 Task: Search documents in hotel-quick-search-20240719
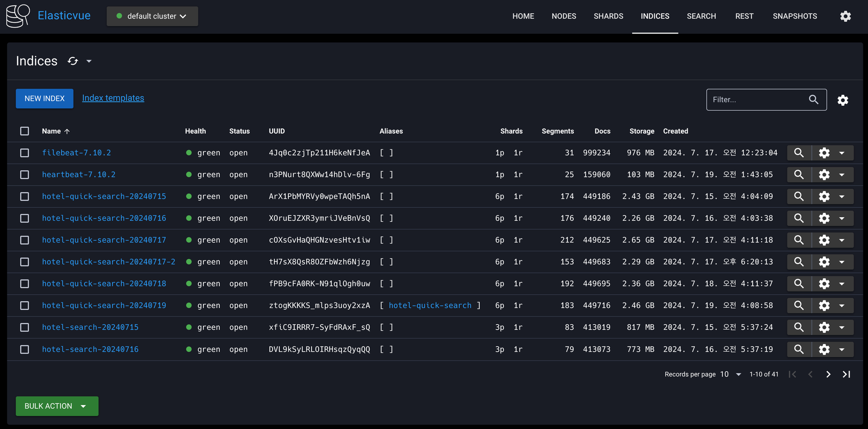[799, 305]
